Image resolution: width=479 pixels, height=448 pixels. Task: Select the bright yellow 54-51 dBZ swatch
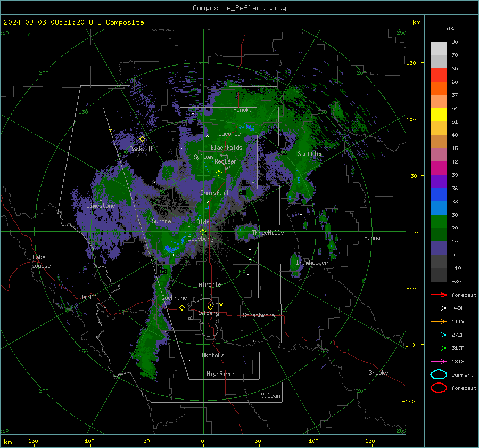pyautogui.click(x=439, y=115)
